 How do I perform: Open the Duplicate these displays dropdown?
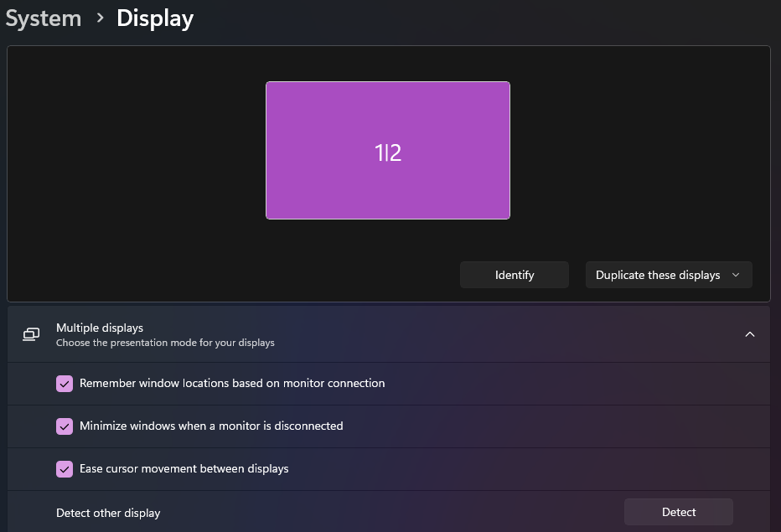point(668,275)
